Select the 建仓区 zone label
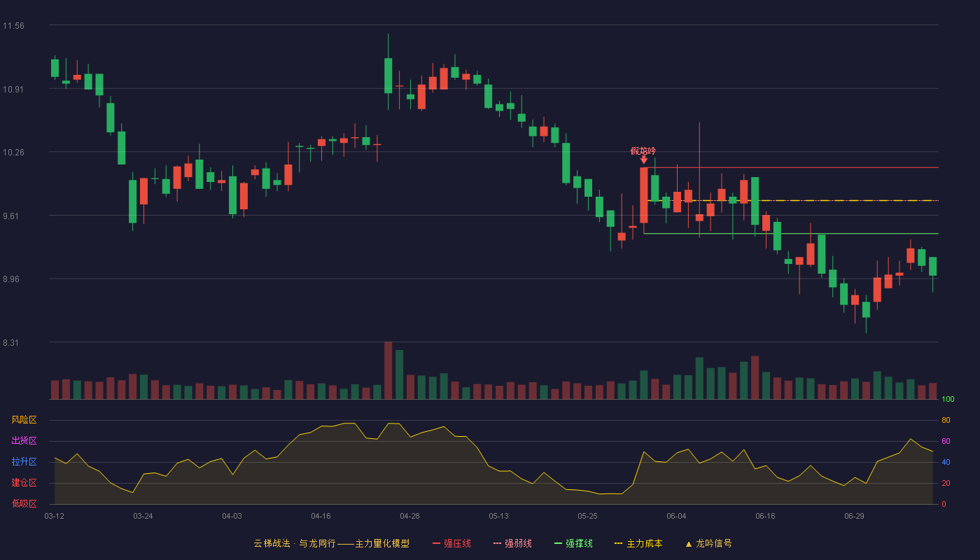980x560 pixels. [x=24, y=483]
